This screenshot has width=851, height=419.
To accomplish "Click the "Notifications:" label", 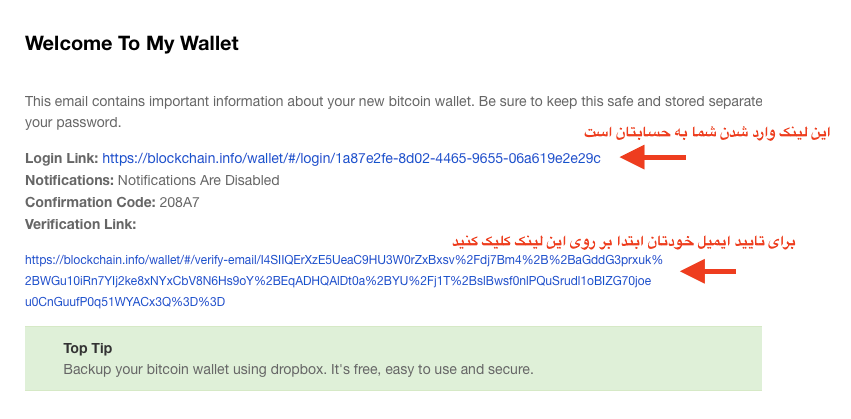I will 69,180.
